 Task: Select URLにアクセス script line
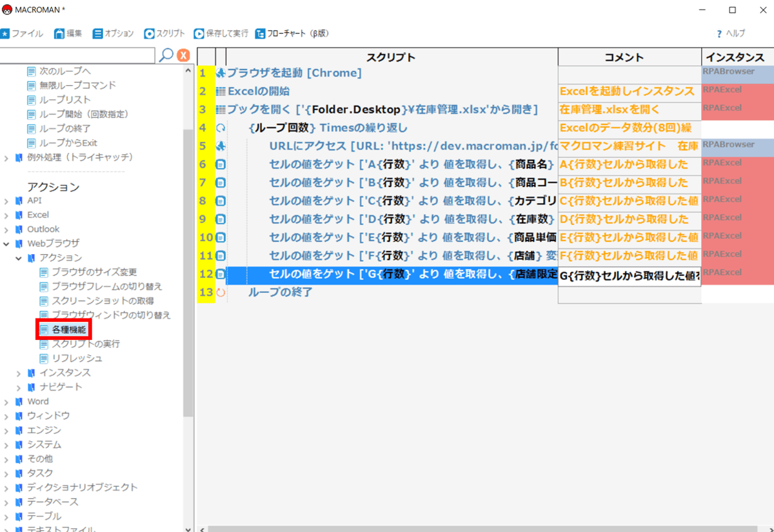[392, 146]
